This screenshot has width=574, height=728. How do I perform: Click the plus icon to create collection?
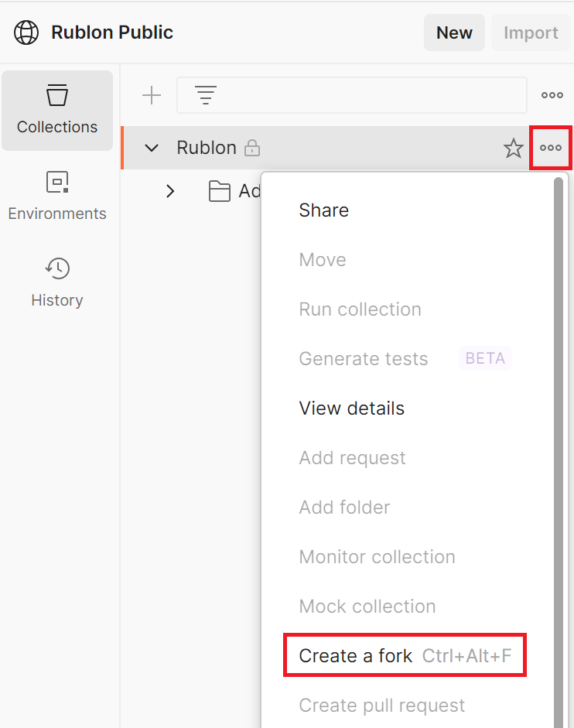(152, 96)
